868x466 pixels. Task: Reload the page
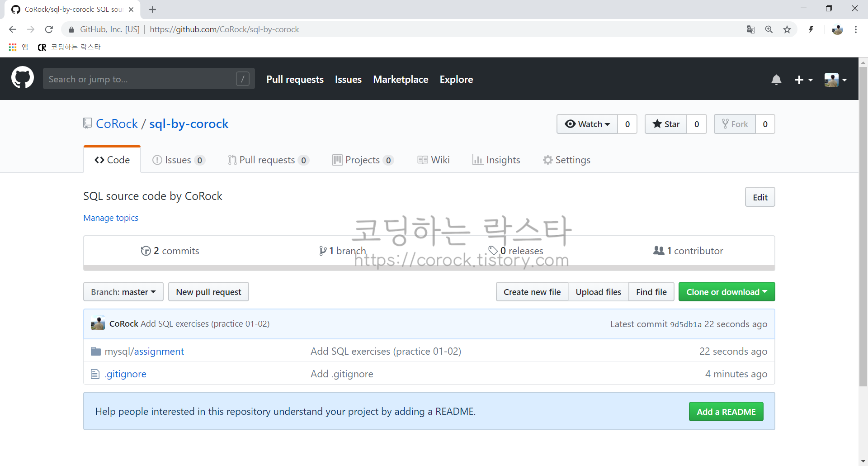pos(49,29)
